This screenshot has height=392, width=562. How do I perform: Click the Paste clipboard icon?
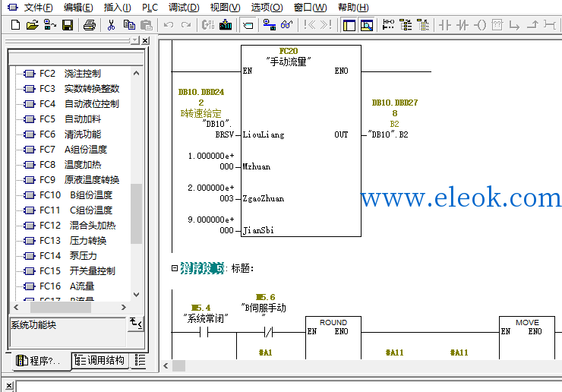tap(147, 25)
